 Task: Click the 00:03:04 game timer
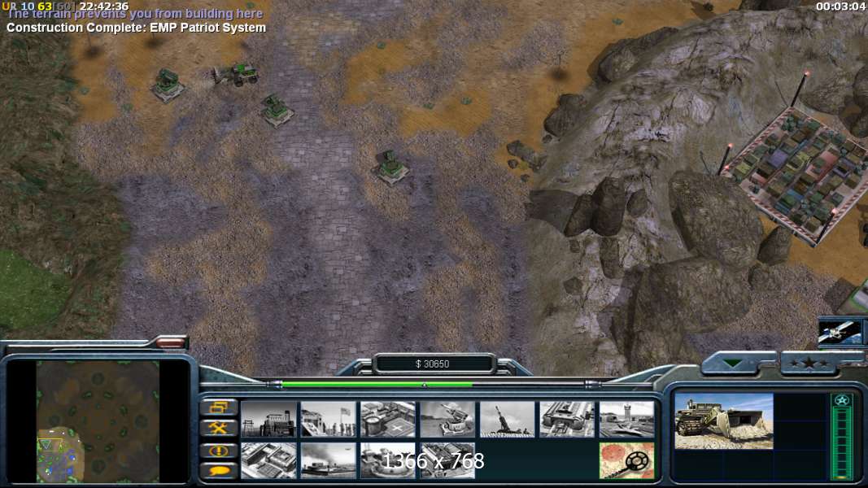[x=840, y=7]
